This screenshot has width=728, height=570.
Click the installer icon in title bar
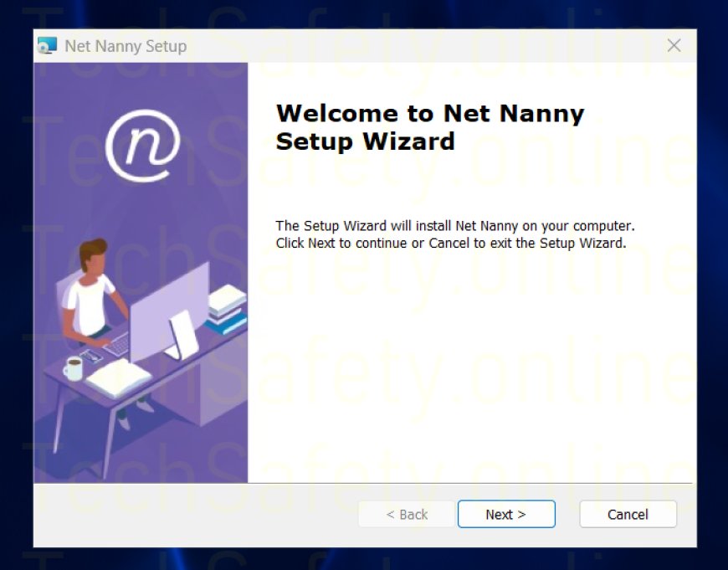coord(48,46)
